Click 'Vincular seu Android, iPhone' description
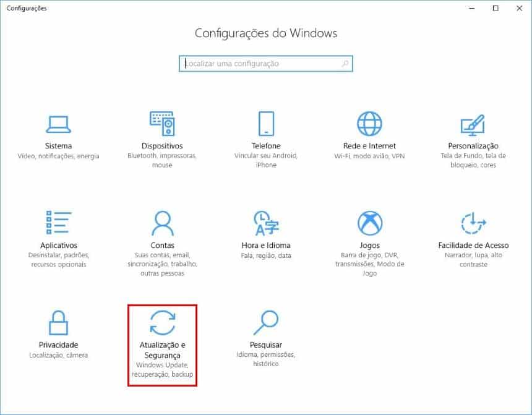 [266, 161]
